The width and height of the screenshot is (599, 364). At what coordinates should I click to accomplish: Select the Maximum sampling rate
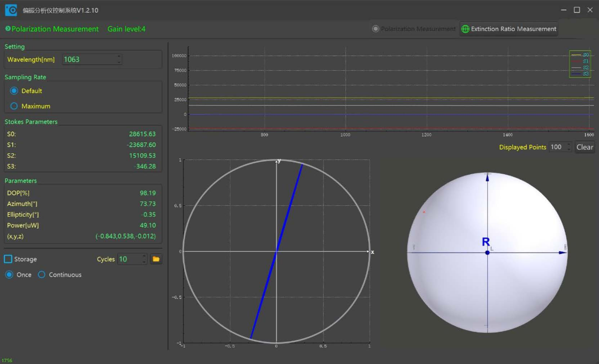coord(14,106)
